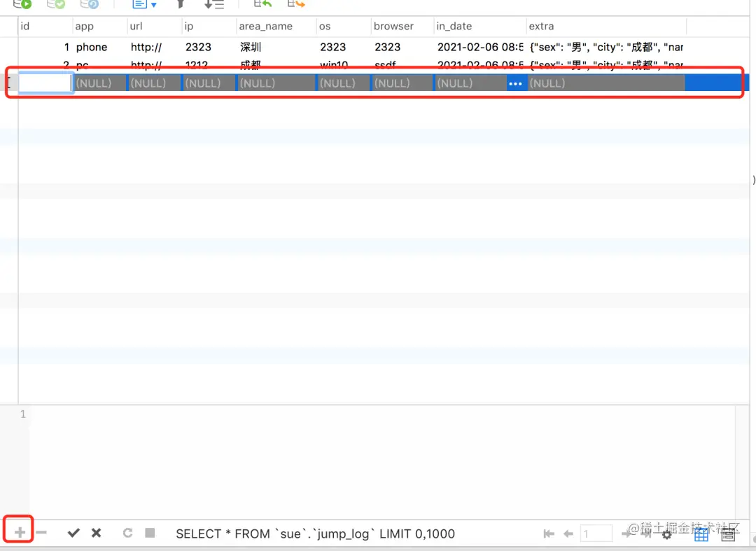
Task: Stop the running query
Action: pos(150,533)
